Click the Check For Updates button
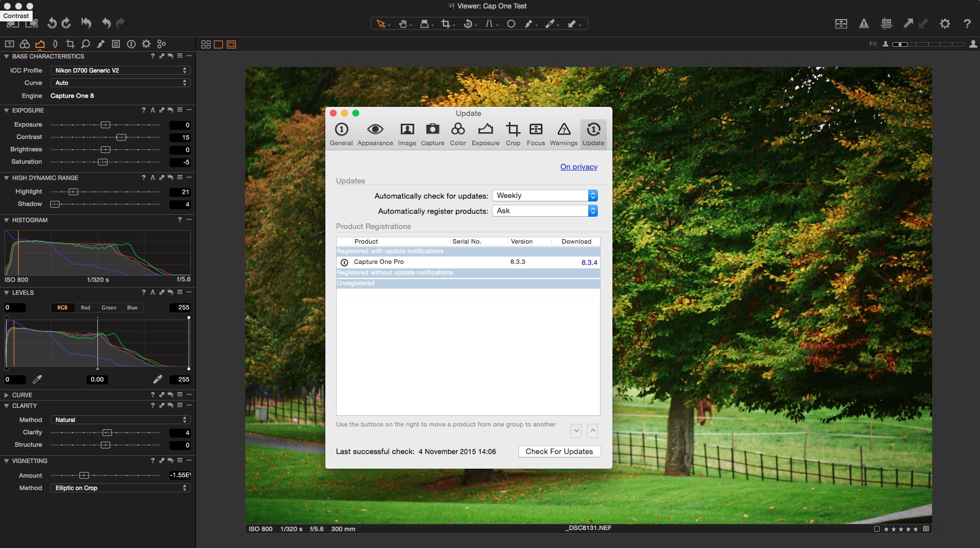Viewport: 980px width, 548px height. [x=559, y=451]
